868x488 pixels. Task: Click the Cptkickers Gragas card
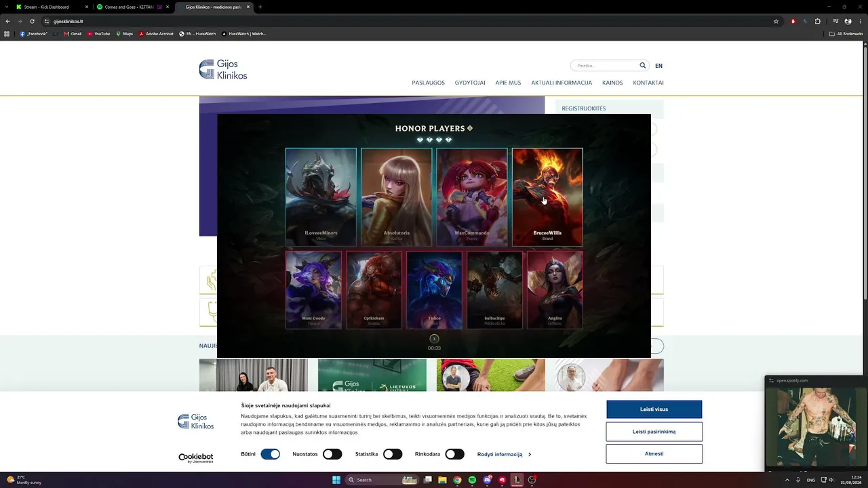[374, 290]
